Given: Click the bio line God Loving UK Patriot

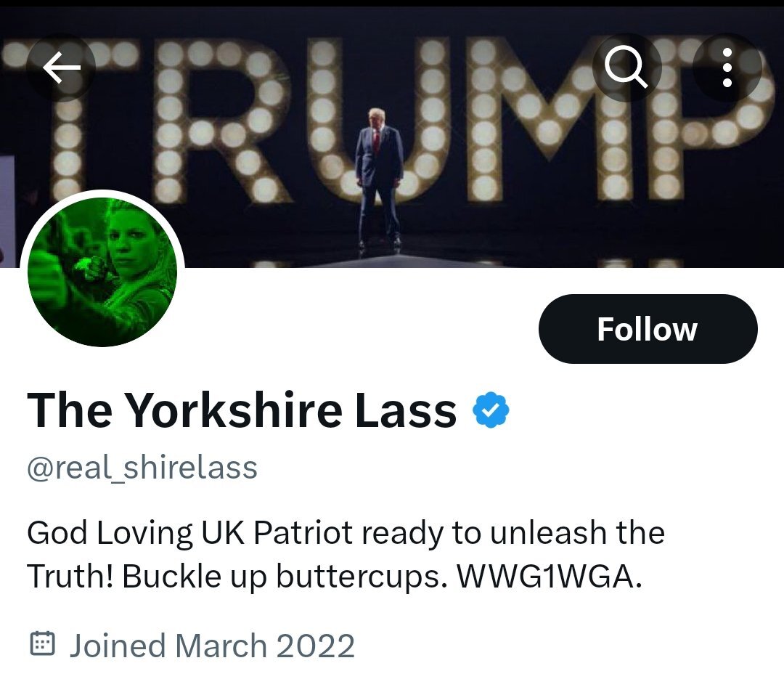Looking at the screenshot, I should (x=189, y=532).
